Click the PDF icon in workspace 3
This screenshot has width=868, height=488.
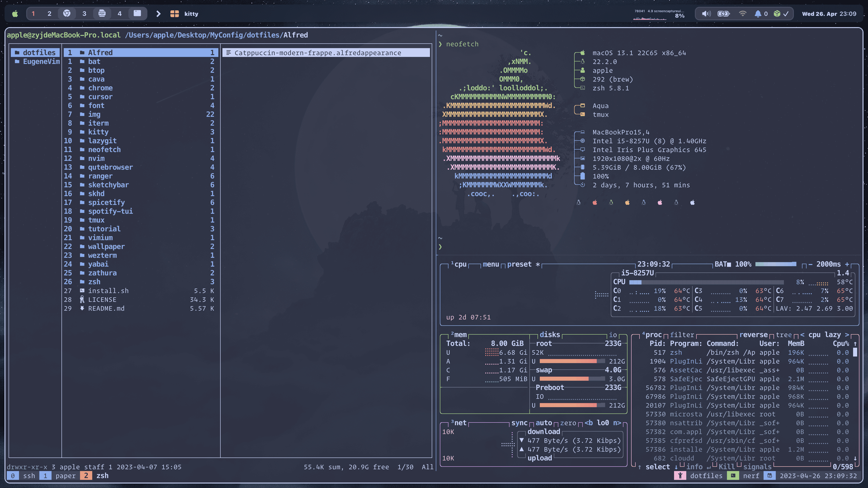click(x=102, y=14)
